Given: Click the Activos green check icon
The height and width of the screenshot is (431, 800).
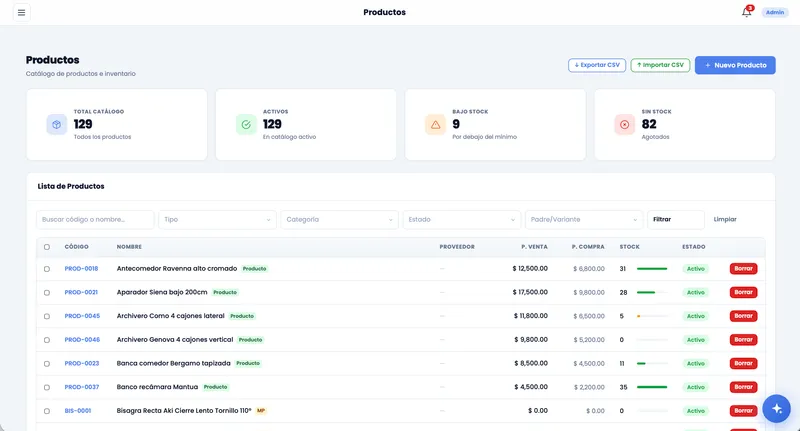Looking at the screenshot, I should tap(246, 124).
